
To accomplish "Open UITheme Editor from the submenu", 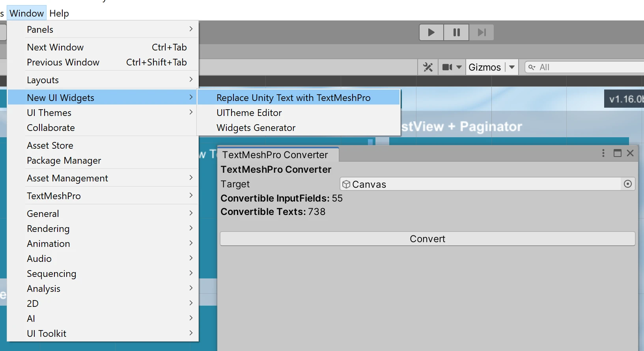I will pyautogui.click(x=299, y=113).
